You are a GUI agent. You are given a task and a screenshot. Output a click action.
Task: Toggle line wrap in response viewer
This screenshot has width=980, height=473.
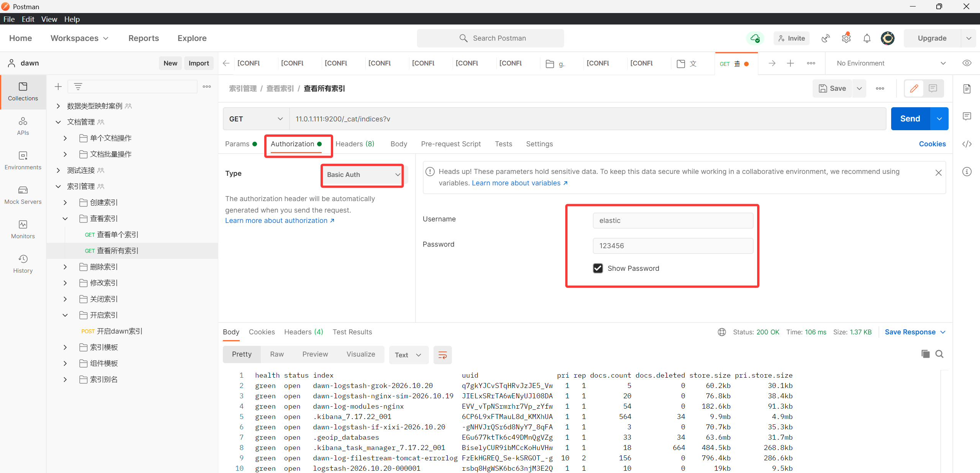pos(442,355)
